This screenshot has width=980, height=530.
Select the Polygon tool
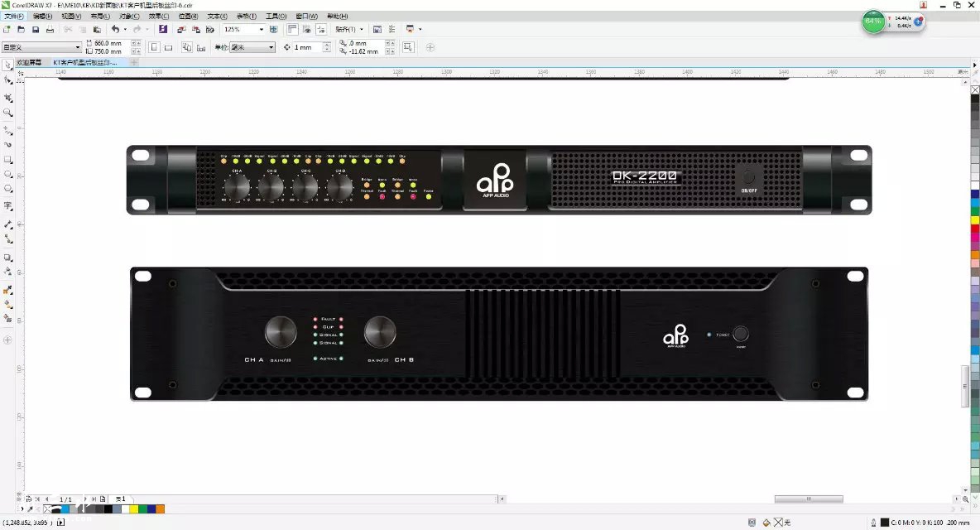click(x=8, y=189)
